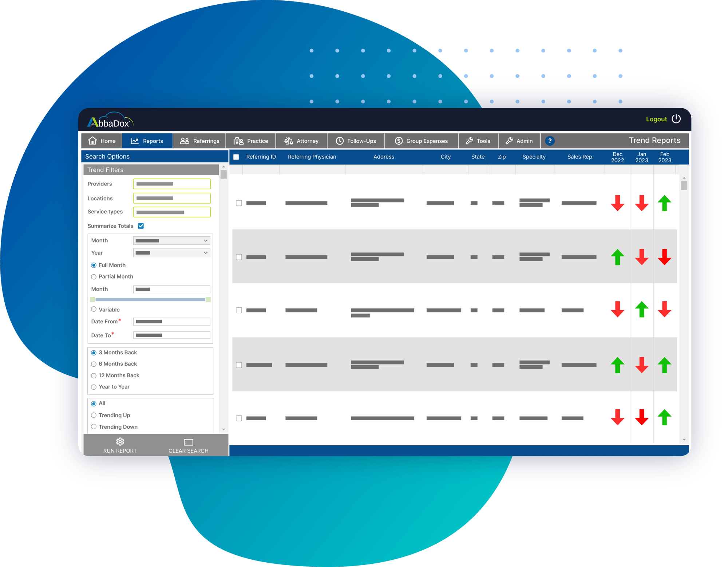This screenshot has width=728, height=567.
Task: Click fourth row's Jan 2023 red down arrow
Action: (x=641, y=365)
